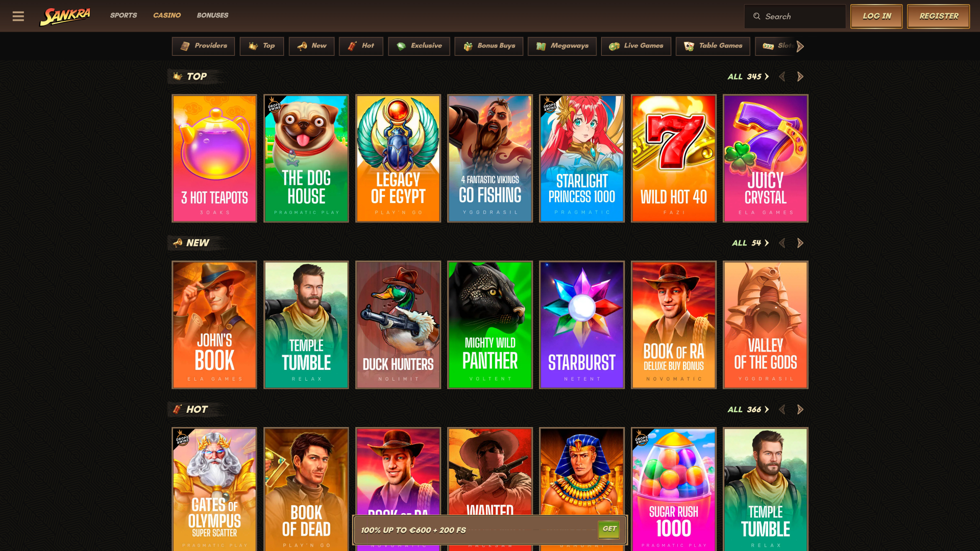View all 366 HOT games

(x=748, y=409)
